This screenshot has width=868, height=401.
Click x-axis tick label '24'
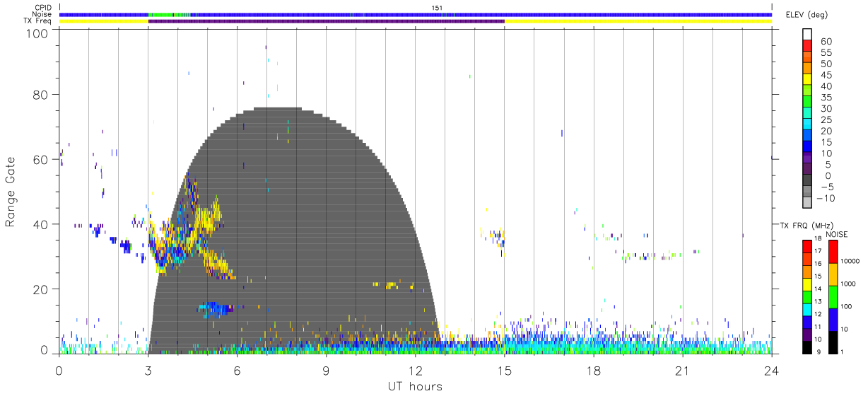(x=772, y=370)
